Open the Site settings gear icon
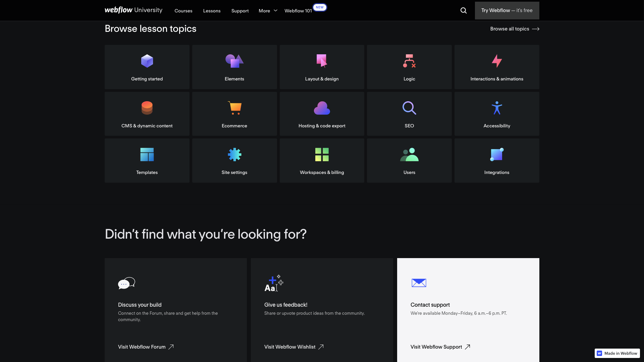 pos(234,155)
